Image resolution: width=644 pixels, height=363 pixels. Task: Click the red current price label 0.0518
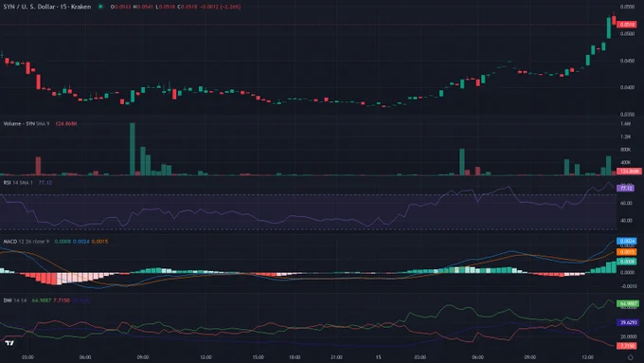(627, 25)
